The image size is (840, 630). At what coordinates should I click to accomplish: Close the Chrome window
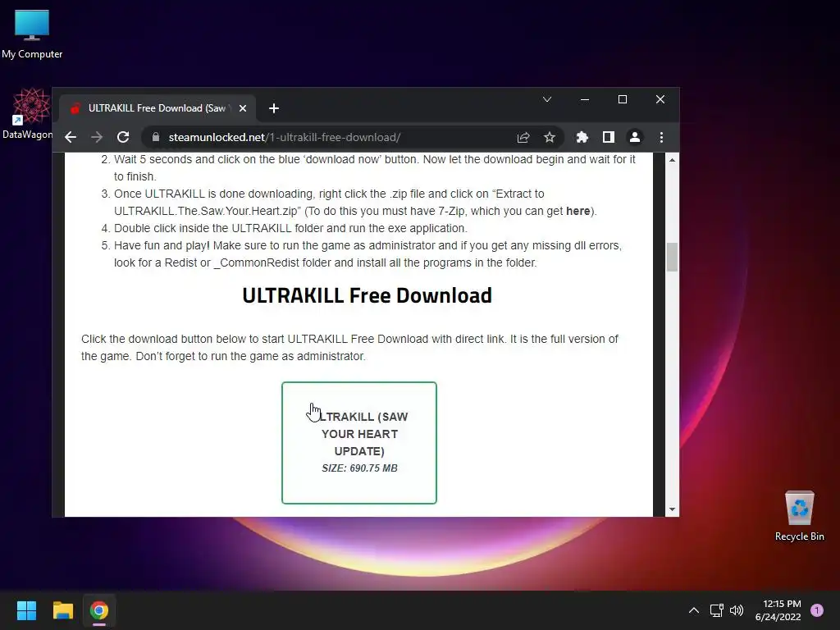pyautogui.click(x=660, y=99)
